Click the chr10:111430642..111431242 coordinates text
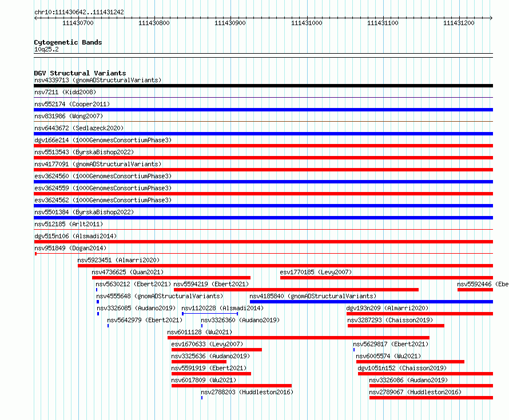This screenshot has height=420, width=509. tap(79, 12)
